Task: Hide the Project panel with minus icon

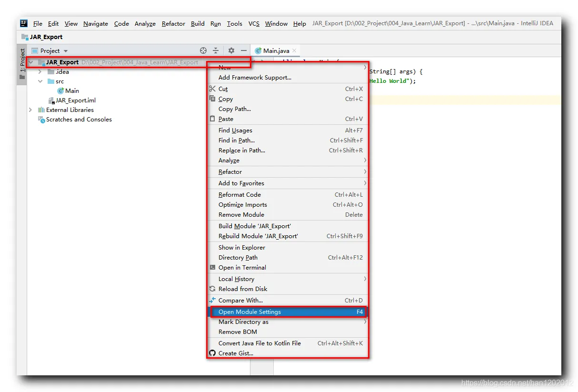Action: tap(244, 50)
